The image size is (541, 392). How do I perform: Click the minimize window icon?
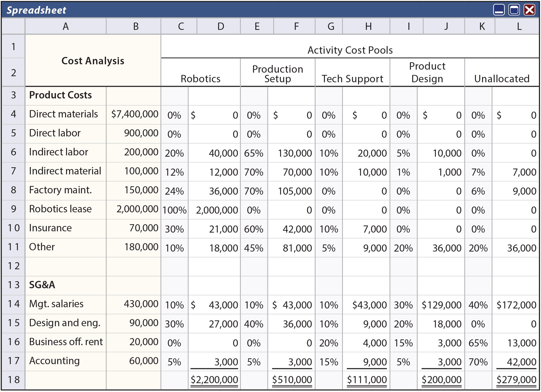[499, 10]
